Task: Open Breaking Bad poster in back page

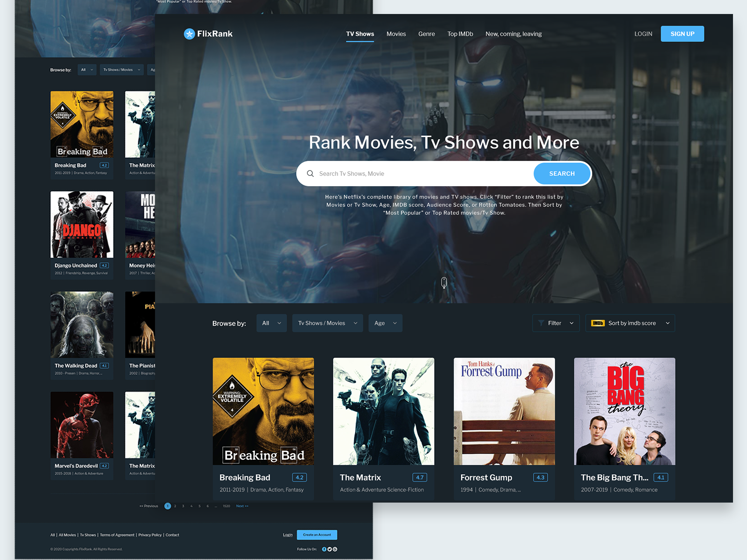Action: 82,124
